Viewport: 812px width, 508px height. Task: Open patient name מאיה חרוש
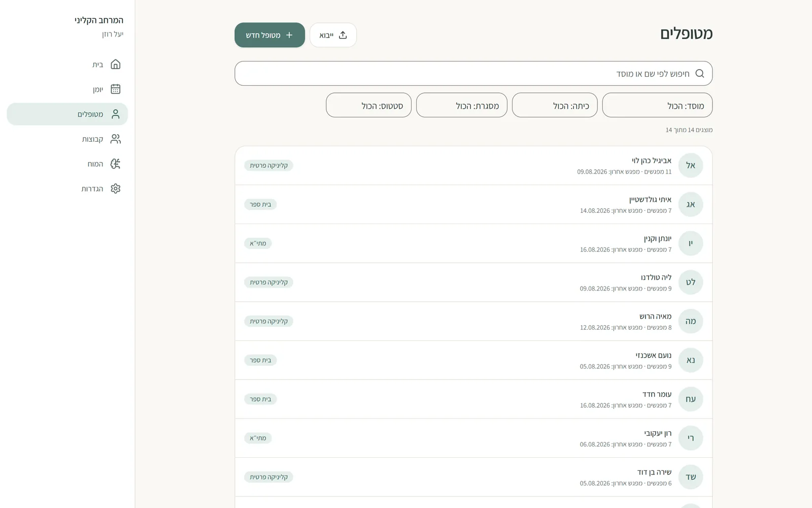click(x=655, y=316)
